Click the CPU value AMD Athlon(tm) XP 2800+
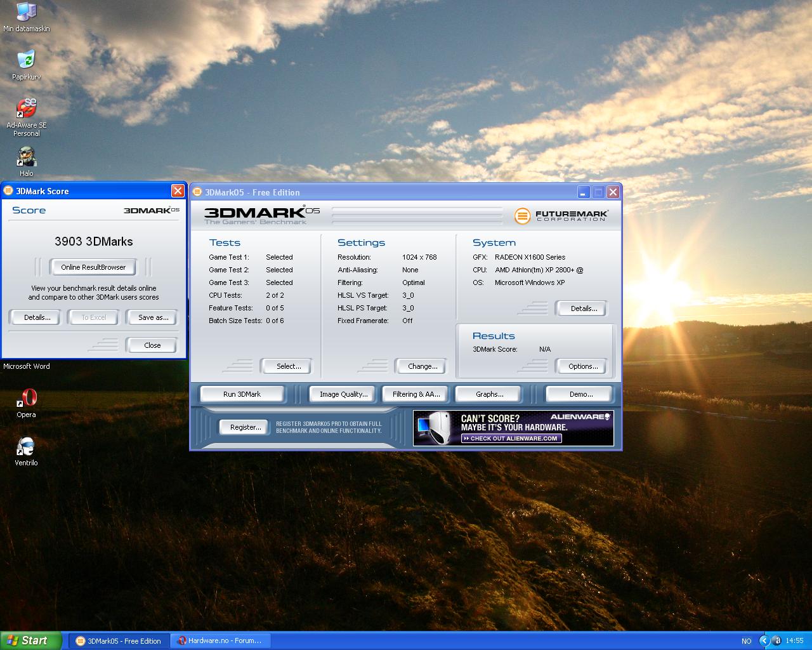This screenshot has height=650, width=812. click(539, 270)
